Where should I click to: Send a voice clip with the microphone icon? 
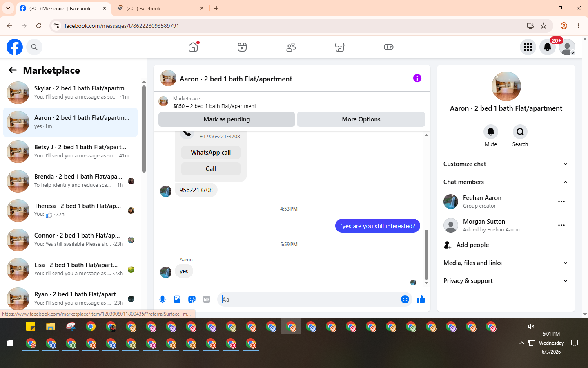tap(163, 299)
